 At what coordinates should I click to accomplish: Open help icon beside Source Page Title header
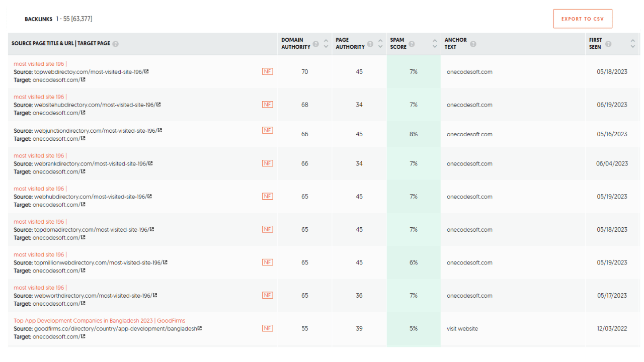(x=115, y=44)
